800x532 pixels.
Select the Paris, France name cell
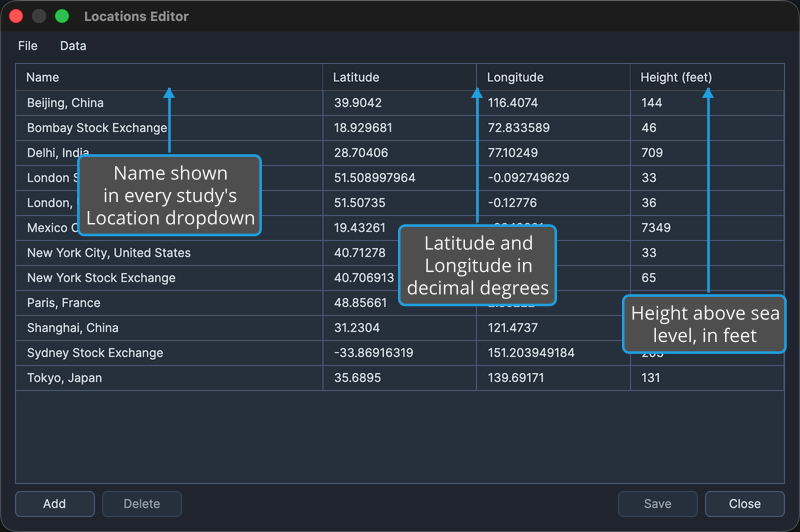coord(169,302)
